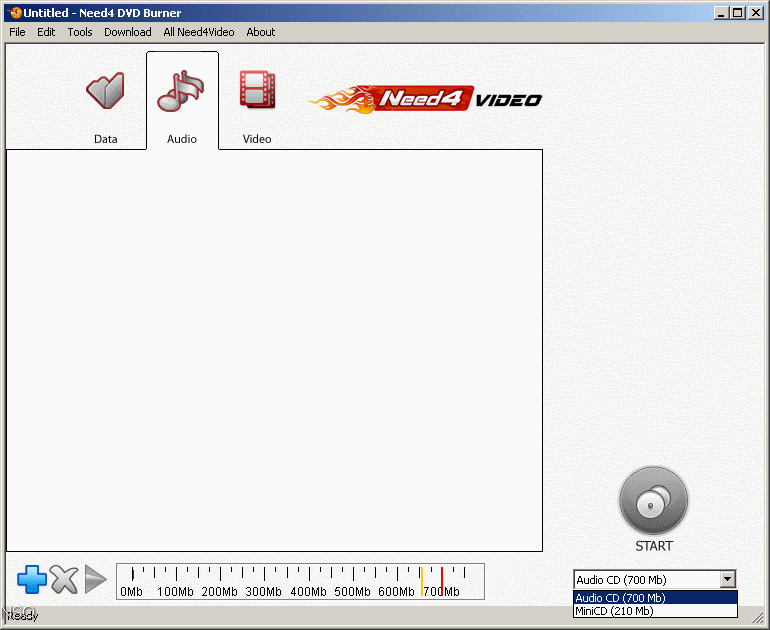
Task: Open the Edit menu
Action: 46,32
